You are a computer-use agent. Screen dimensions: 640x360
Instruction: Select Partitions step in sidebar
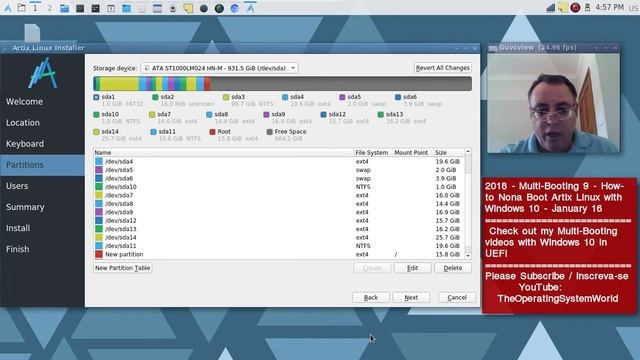pyautogui.click(x=42, y=165)
